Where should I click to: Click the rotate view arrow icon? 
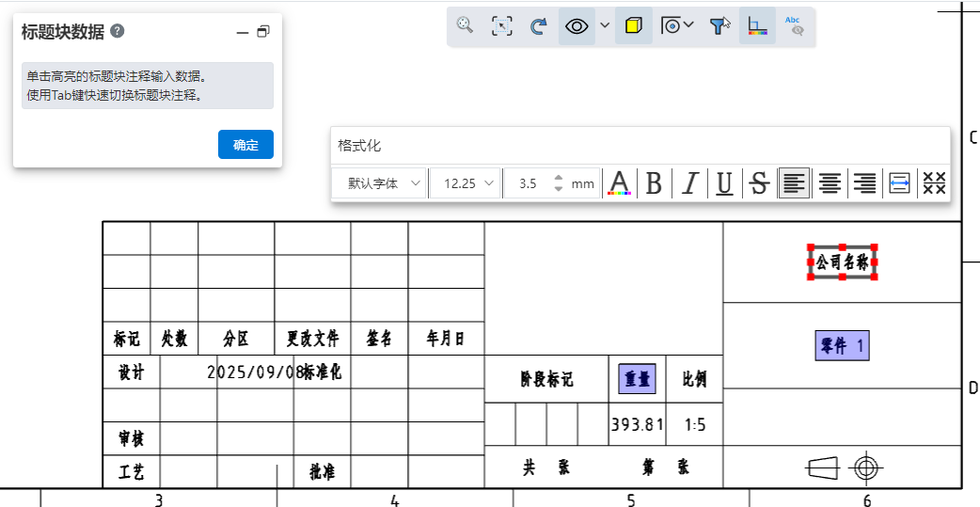point(538,26)
